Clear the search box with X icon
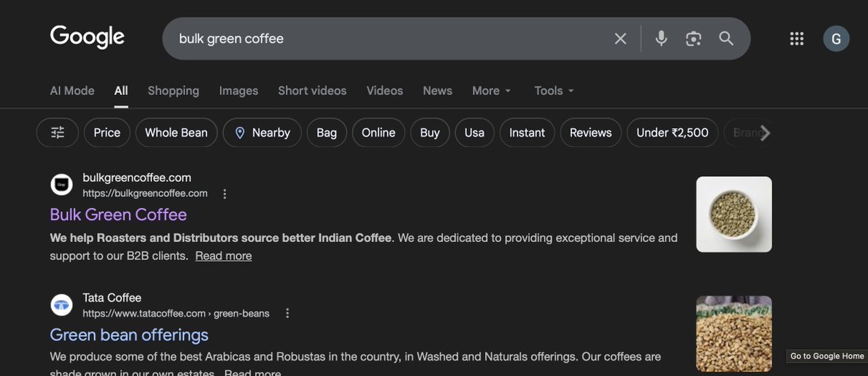 (620, 39)
